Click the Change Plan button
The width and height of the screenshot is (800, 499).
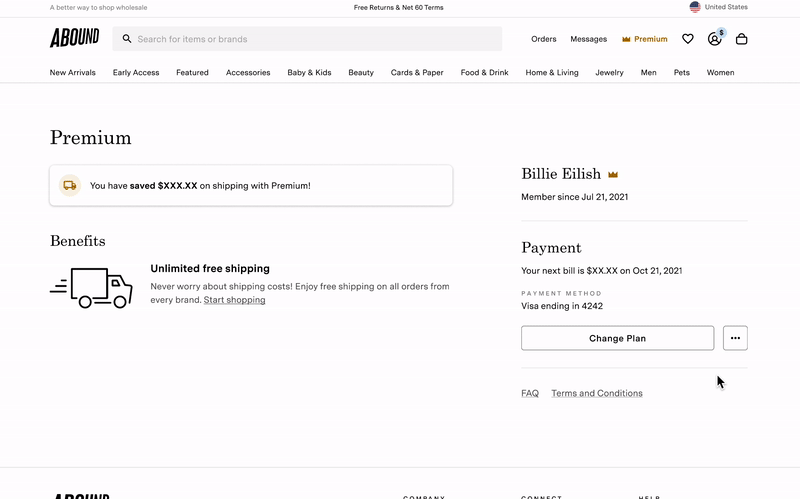[x=617, y=338]
